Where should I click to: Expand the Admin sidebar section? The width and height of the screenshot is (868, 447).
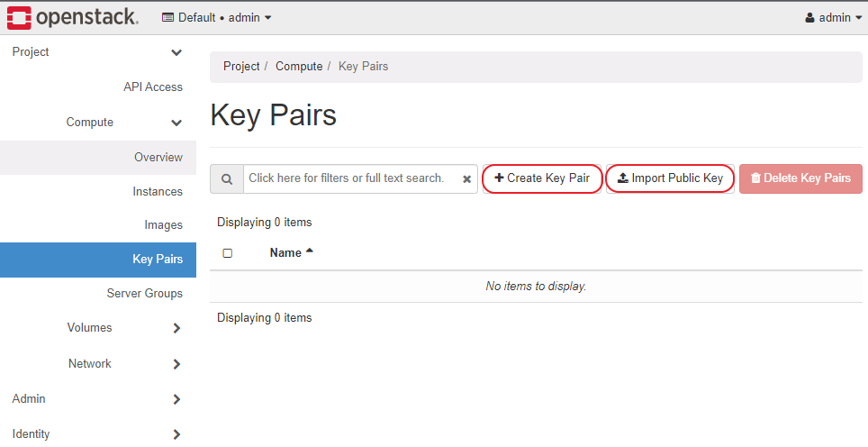point(176,399)
